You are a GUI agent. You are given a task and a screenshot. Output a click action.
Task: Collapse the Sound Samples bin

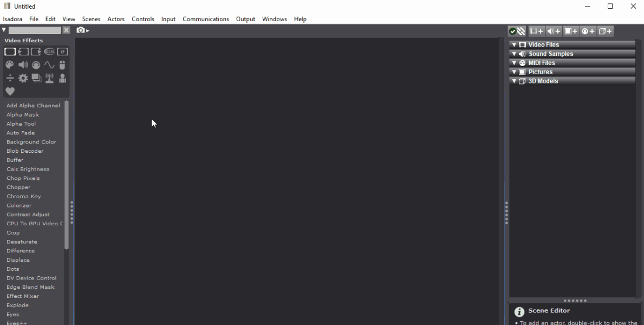pos(514,54)
